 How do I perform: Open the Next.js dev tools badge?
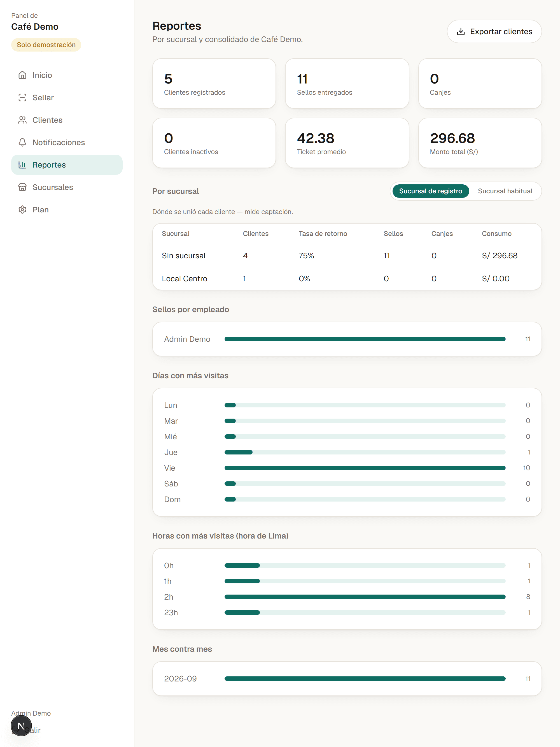point(21,725)
